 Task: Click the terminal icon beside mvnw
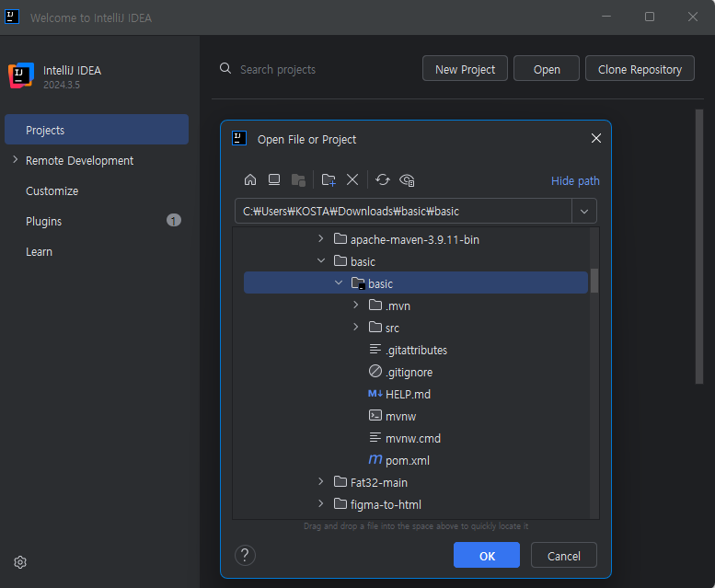click(375, 415)
